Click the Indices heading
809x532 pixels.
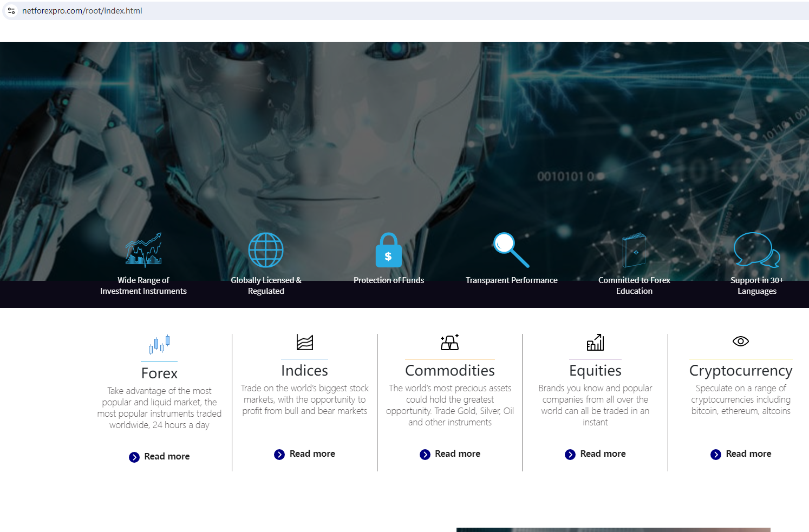pos(305,371)
